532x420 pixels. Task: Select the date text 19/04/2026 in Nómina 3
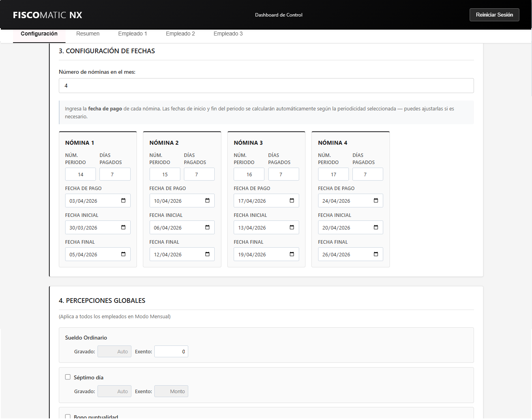(252, 254)
